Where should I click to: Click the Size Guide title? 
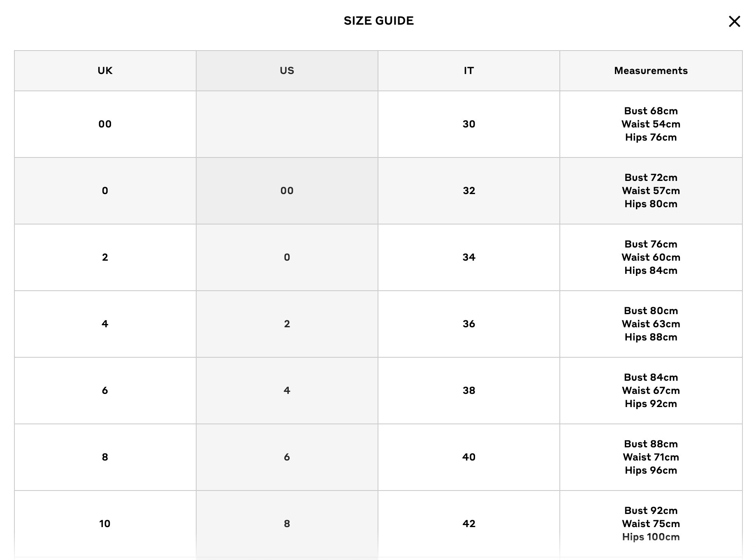click(x=379, y=21)
